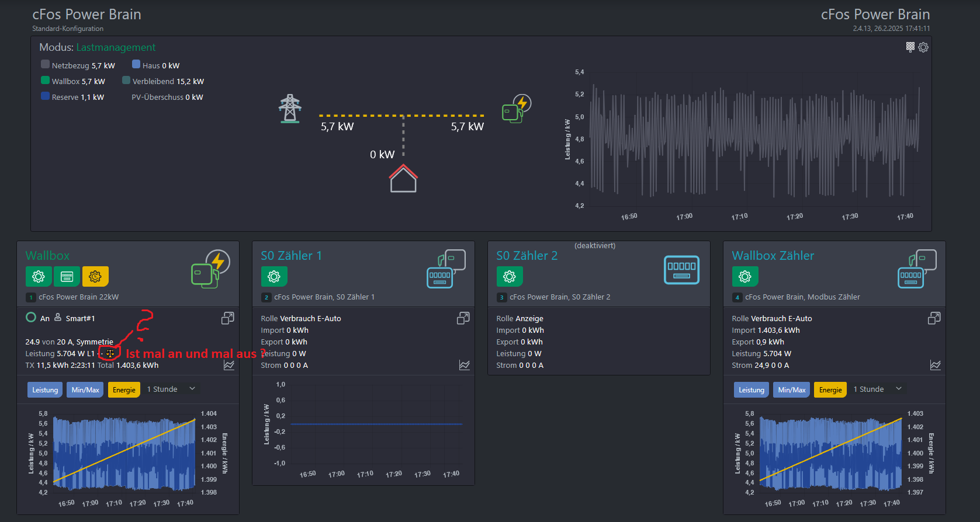Select the number 4 device badge
The width and height of the screenshot is (980, 522).
coord(737,297)
